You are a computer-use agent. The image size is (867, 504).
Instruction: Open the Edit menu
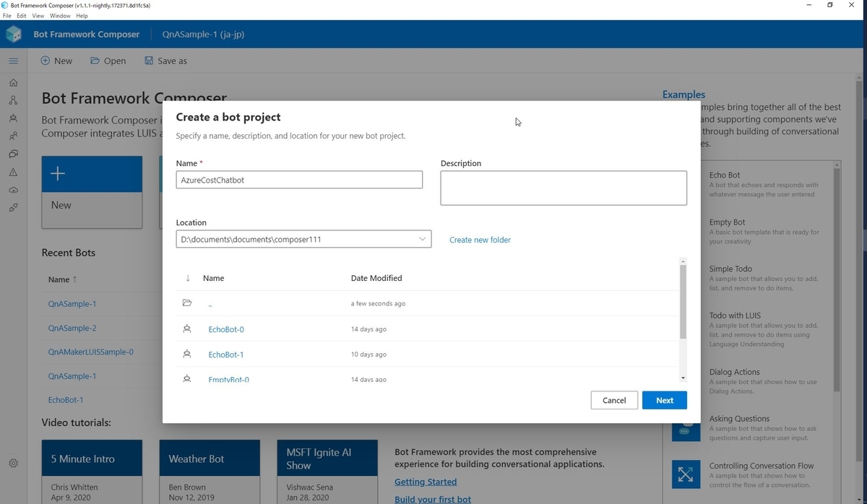pos(22,15)
